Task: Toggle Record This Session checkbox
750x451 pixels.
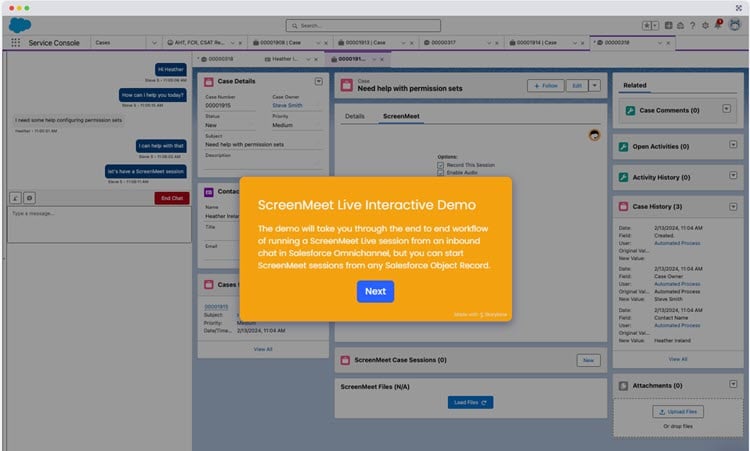Action: [440, 165]
